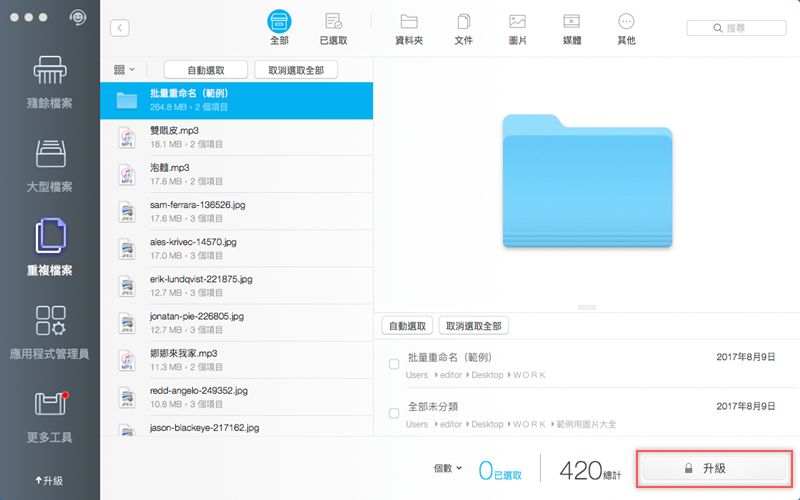Screen dimensions: 800x500
Task: Select 娜娜來我家.mp3
Action: 236,361
